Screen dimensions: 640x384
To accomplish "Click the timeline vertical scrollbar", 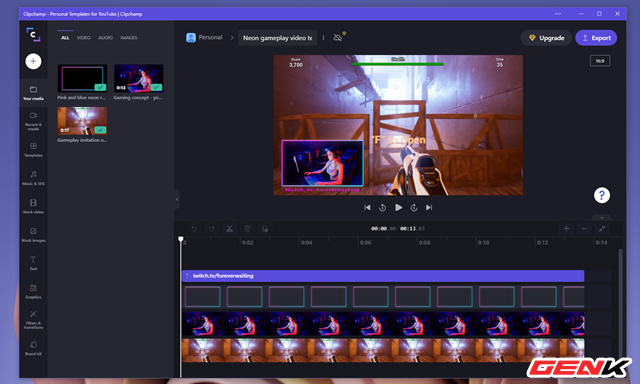I will (x=620, y=304).
